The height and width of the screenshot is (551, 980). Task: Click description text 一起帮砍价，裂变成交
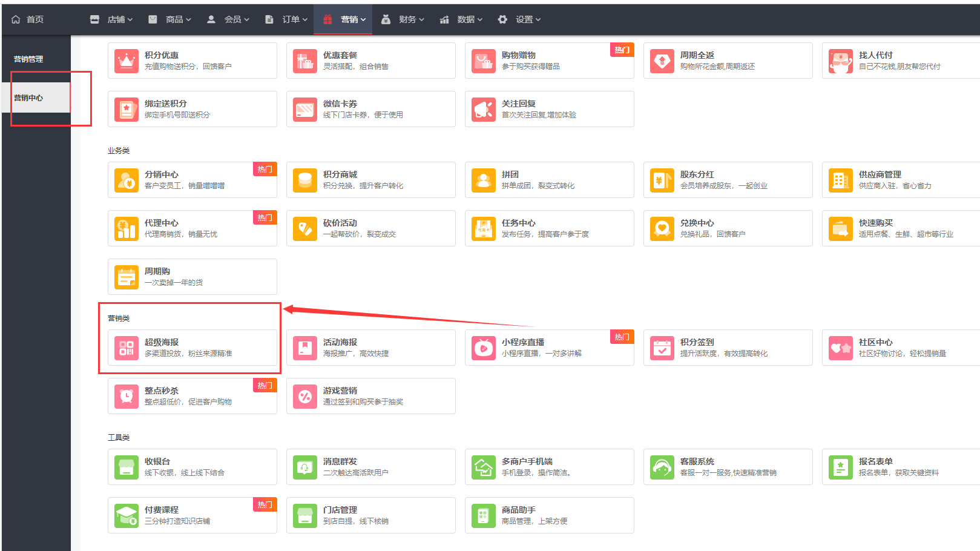[360, 234]
